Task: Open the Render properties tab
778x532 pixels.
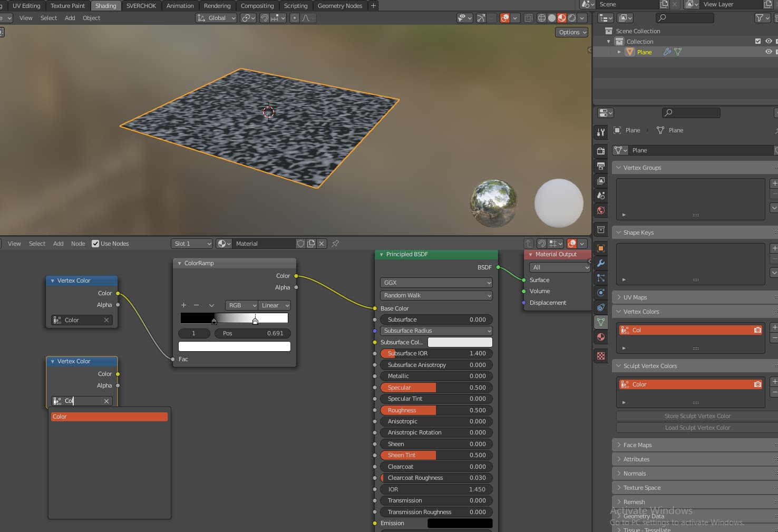Action: 600,151
